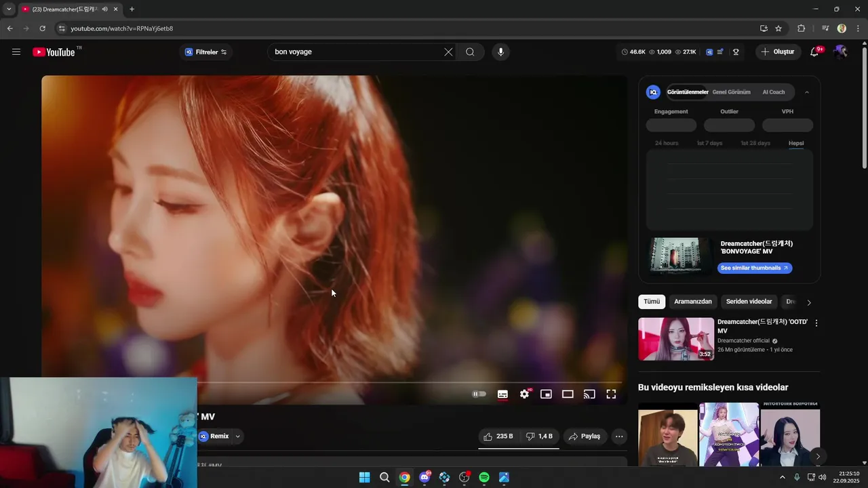Switch to the Genel Görünüm tab
Viewport: 868px width, 488px height.
coord(731,92)
